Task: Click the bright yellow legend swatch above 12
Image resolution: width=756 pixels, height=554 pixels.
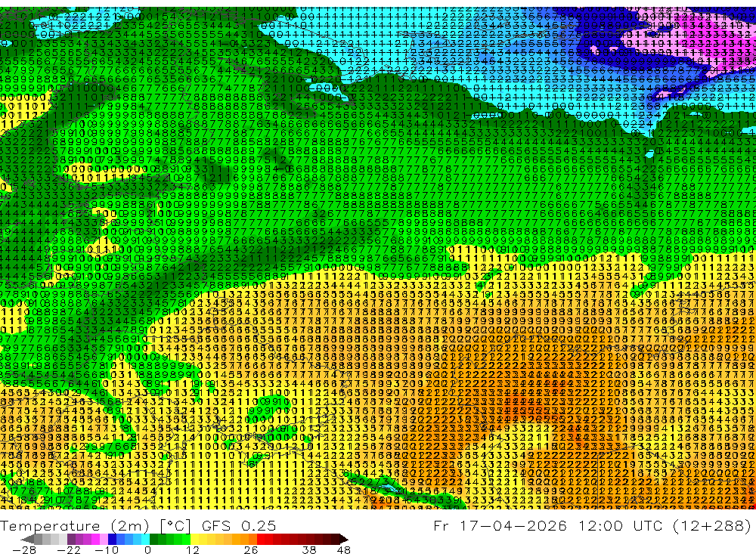Action: (x=194, y=539)
